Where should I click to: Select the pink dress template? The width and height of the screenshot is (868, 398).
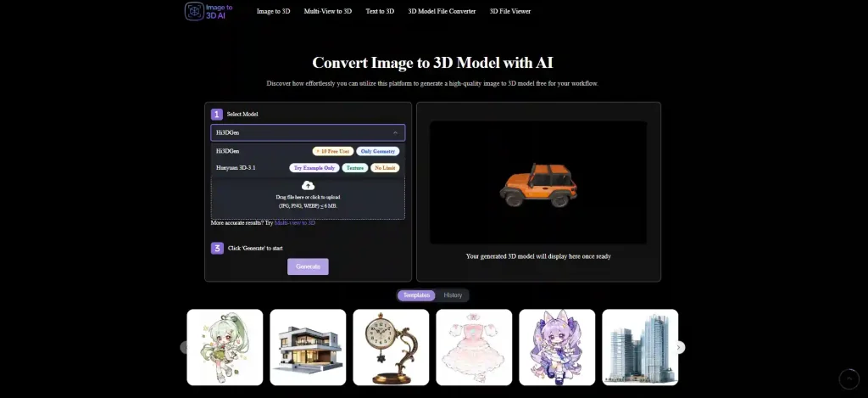[474, 347]
